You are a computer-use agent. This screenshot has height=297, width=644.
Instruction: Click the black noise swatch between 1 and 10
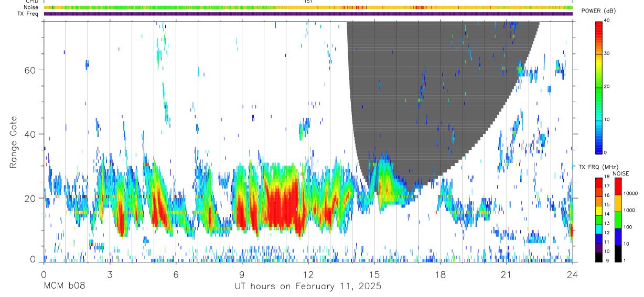pyautogui.click(x=617, y=254)
